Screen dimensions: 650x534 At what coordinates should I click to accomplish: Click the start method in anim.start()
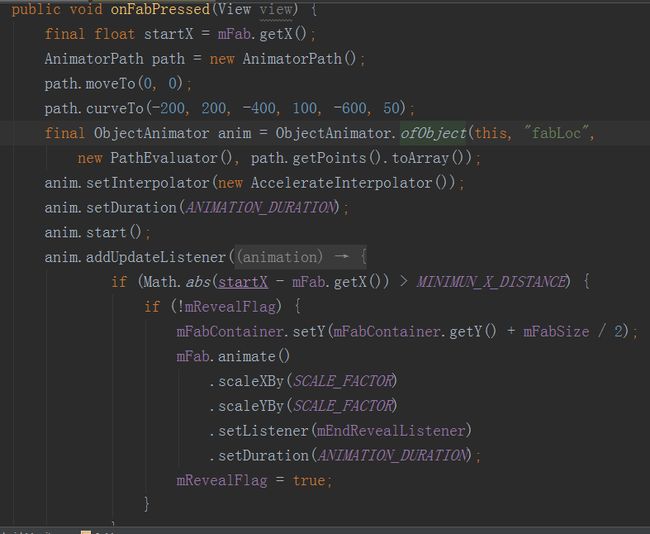click(106, 232)
